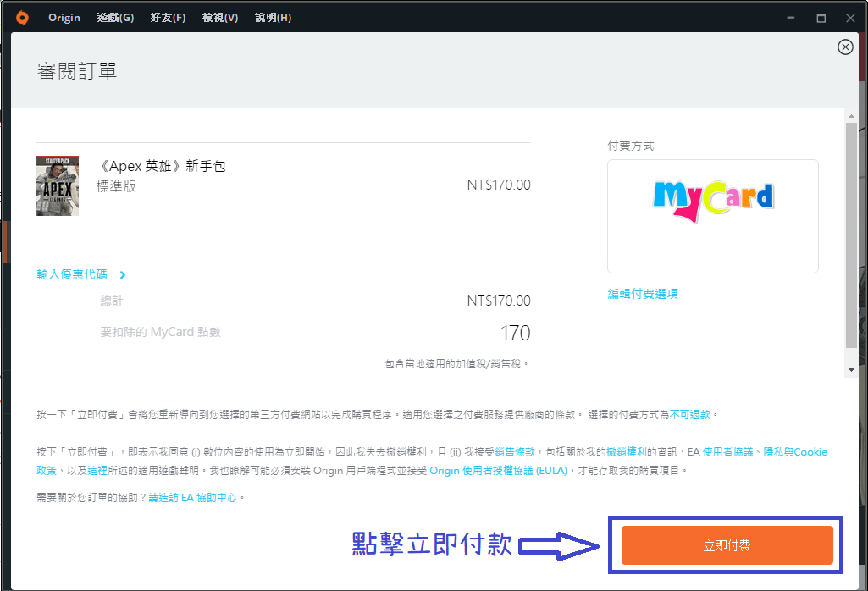The width and height of the screenshot is (868, 591).
Task: Click the MyCard payment logo
Action: [x=713, y=202]
